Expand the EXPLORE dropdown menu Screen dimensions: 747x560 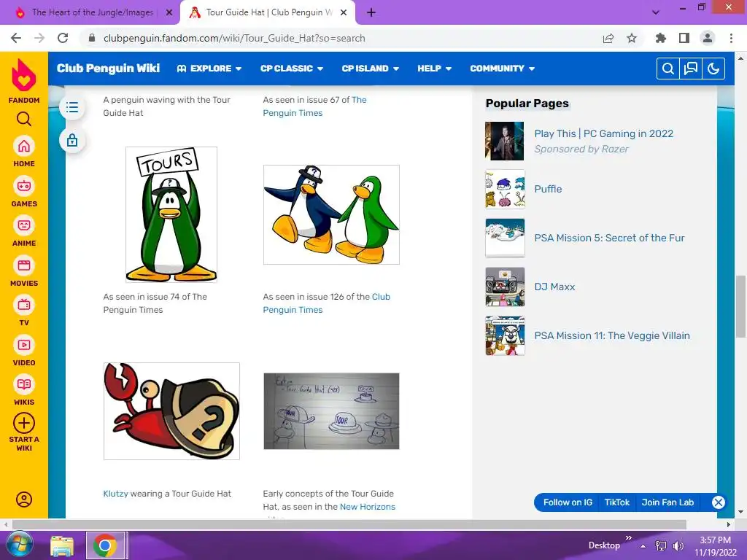tap(209, 69)
